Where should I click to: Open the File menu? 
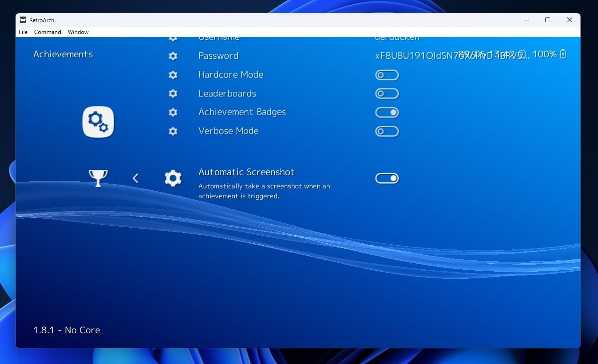pos(23,32)
